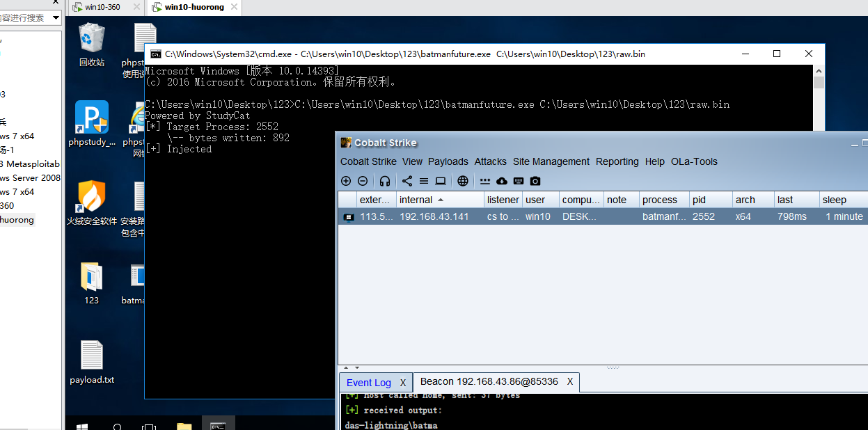Viewport: 868px width, 430px height.
Task: Open Downloaded Files via the cloud download icon
Action: point(502,181)
